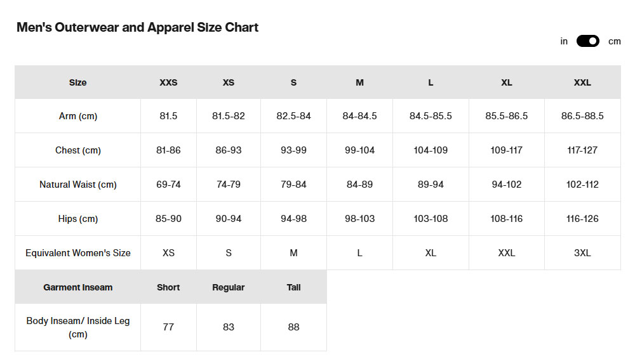Click the "in" unit label
This screenshot has width=635, height=364.
click(x=564, y=41)
